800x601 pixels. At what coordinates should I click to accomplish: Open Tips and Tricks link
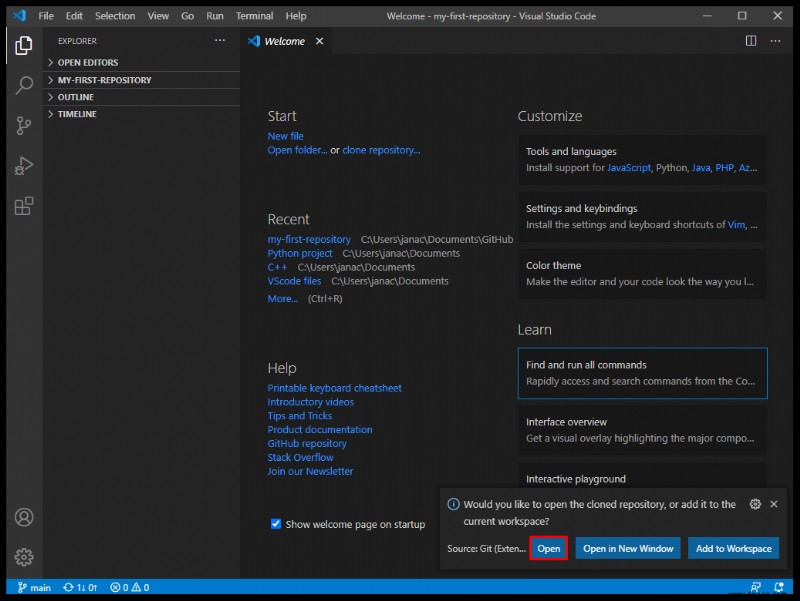[x=299, y=416]
